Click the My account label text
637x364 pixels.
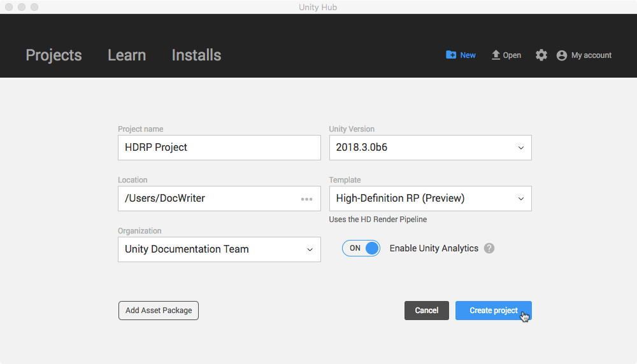pos(591,55)
